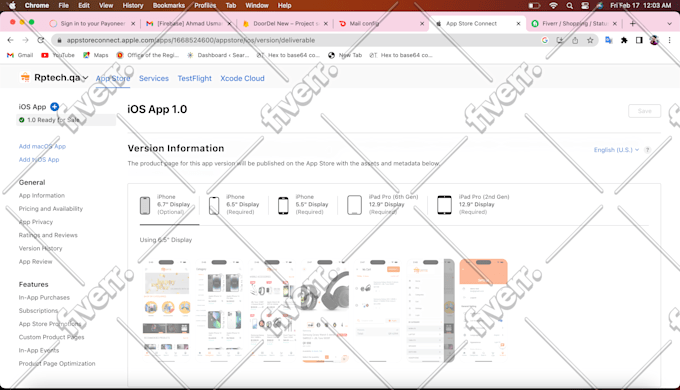Open the headphones product screenshot thumbnail
Viewport: 680px width, 390px height.
coord(325,311)
